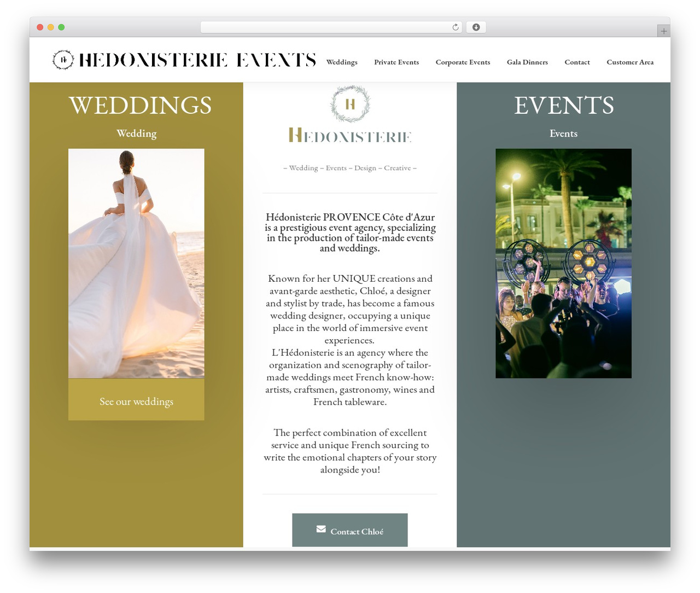
Task: Click the paragraph starting The perfect combination
Action: point(350,451)
